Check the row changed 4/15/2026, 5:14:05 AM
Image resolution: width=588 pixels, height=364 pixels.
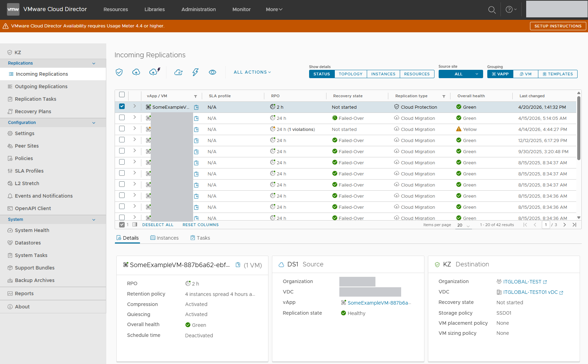(122, 117)
